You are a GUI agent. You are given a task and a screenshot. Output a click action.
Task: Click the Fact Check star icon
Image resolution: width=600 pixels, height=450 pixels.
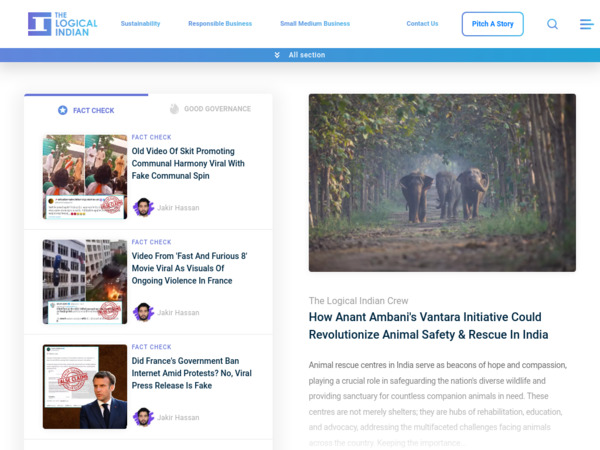(x=63, y=110)
